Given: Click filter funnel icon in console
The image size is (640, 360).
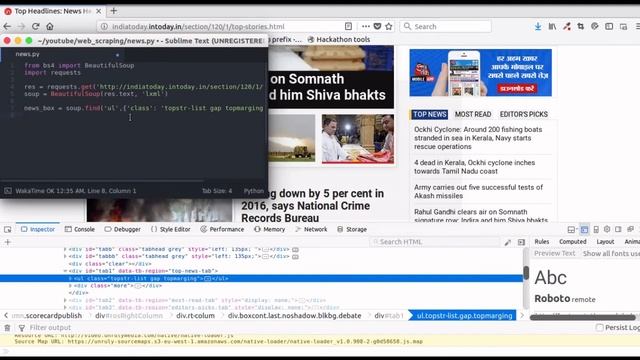Looking at the screenshot, I should point(22,328).
